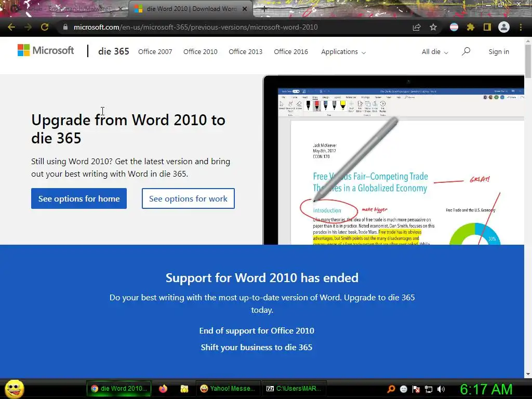
Task: Click the Word tablet hero image
Action: click(394, 160)
